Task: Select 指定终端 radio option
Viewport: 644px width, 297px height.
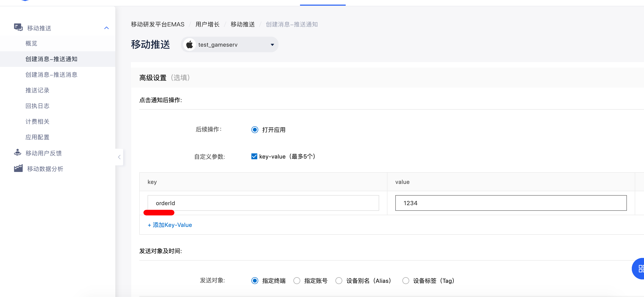Action: coord(255,281)
